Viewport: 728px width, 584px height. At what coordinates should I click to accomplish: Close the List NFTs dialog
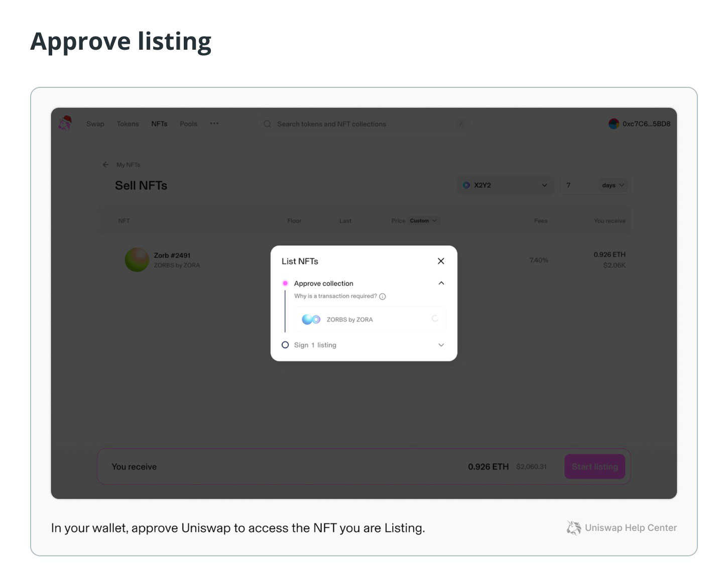click(x=441, y=261)
